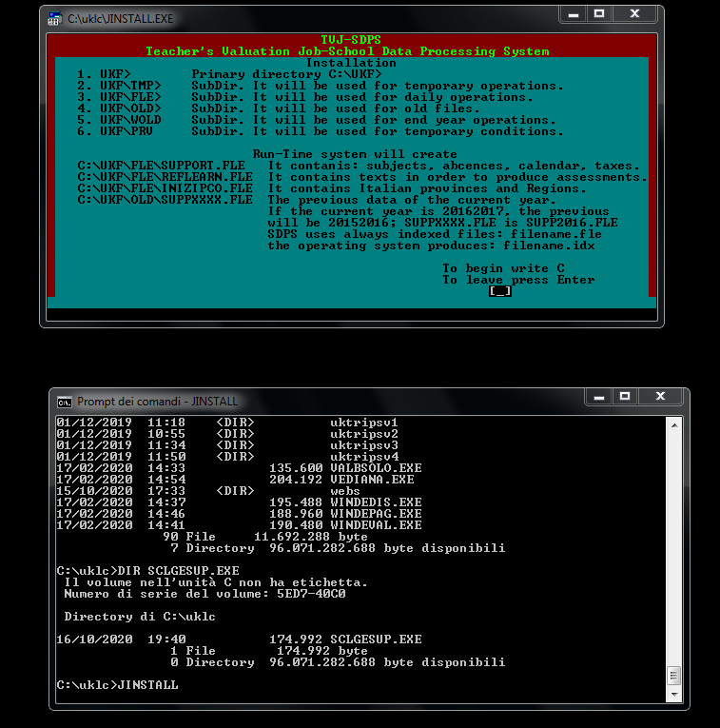Click the JINSTALL.EXE window title icon
This screenshot has height=728, width=720.
pyautogui.click(x=55, y=19)
